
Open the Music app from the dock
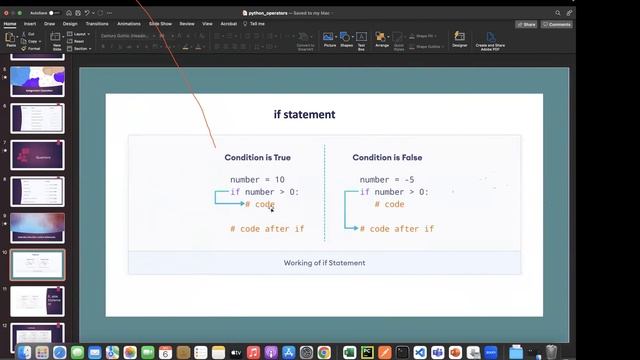[x=253, y=352]
